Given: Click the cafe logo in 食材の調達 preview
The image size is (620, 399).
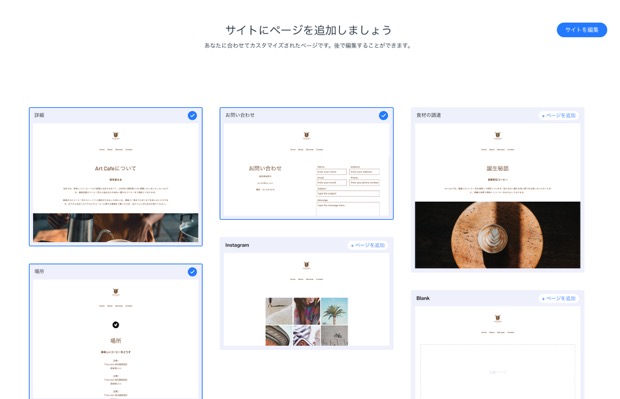Looking at the screenshot, I should (497, 136).
